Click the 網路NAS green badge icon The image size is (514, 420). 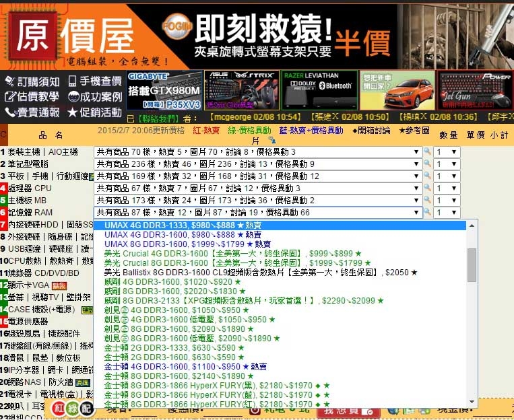coord(83,383)
